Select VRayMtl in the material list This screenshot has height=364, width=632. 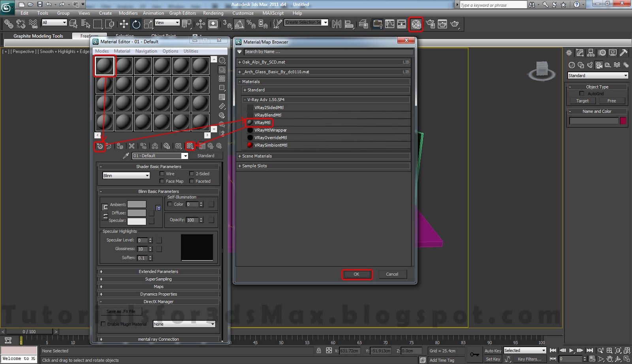click(262, 122)
